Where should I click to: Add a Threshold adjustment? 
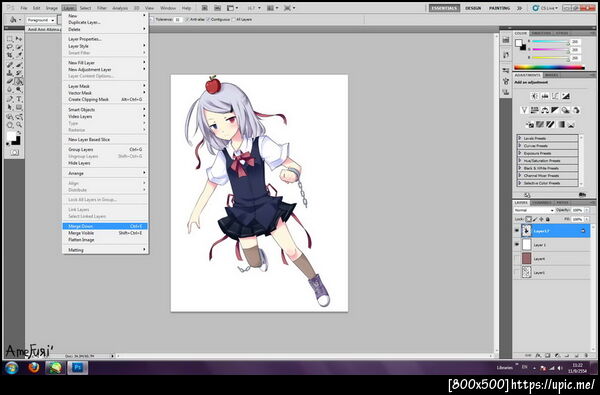(x=550, y=124)
